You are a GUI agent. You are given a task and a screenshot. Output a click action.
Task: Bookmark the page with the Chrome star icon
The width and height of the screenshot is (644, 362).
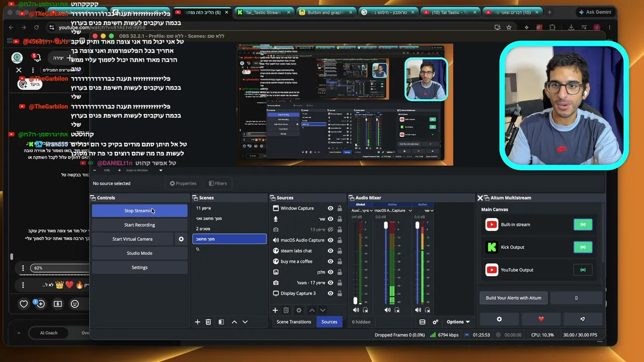coord(509,27)
